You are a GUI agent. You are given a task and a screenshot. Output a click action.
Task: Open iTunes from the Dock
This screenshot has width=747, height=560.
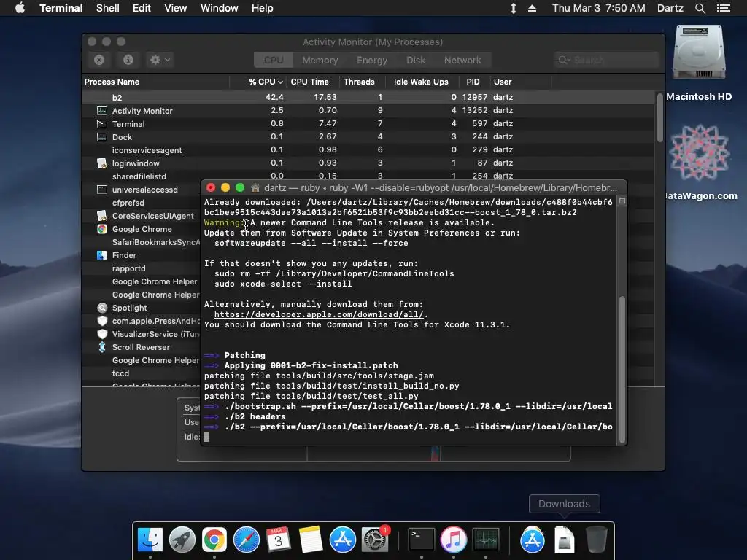click(454, 540)
